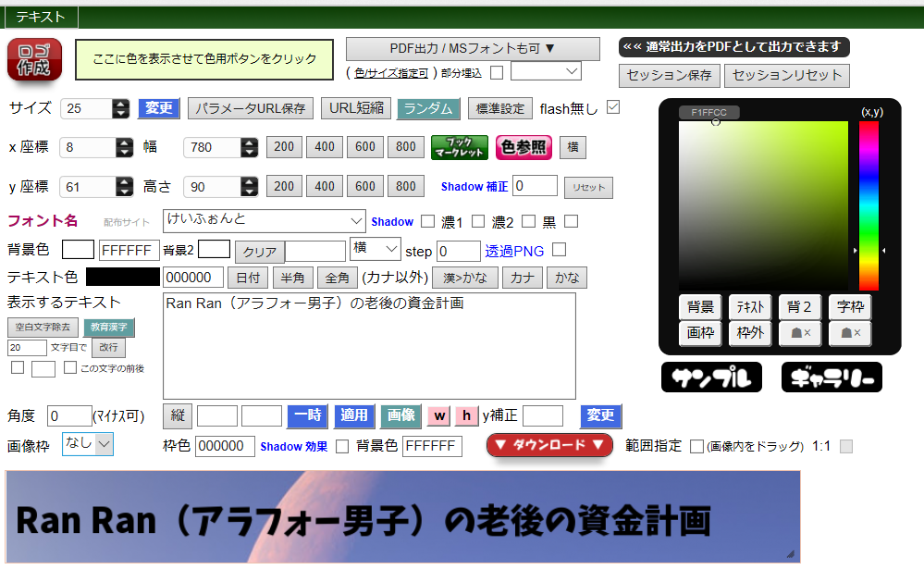Open the 横 gradient direction dropdown
Viewport: 924px width, 582px height.
point(376,249)
